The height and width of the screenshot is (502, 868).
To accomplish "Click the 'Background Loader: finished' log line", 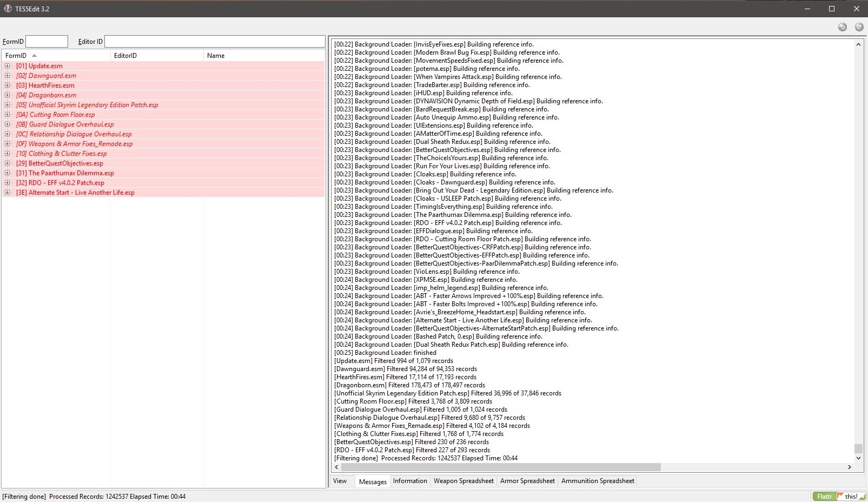I will tap(385, 353).
